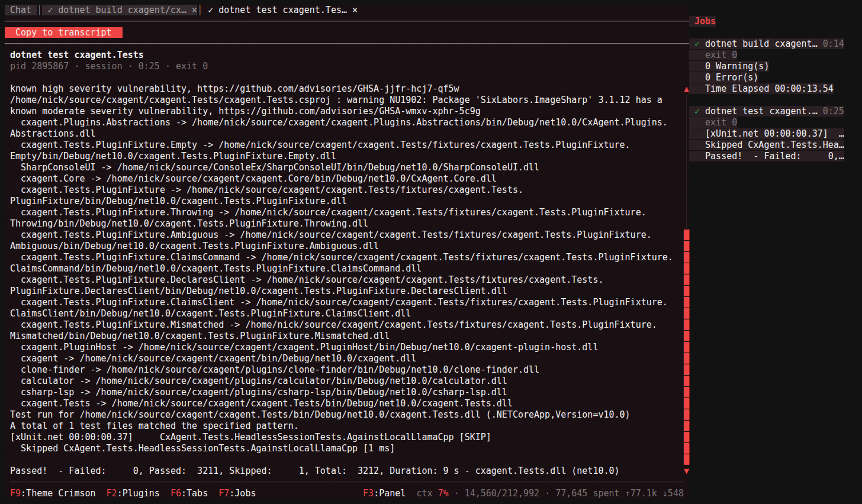Switch to the Chat tab

21,10
